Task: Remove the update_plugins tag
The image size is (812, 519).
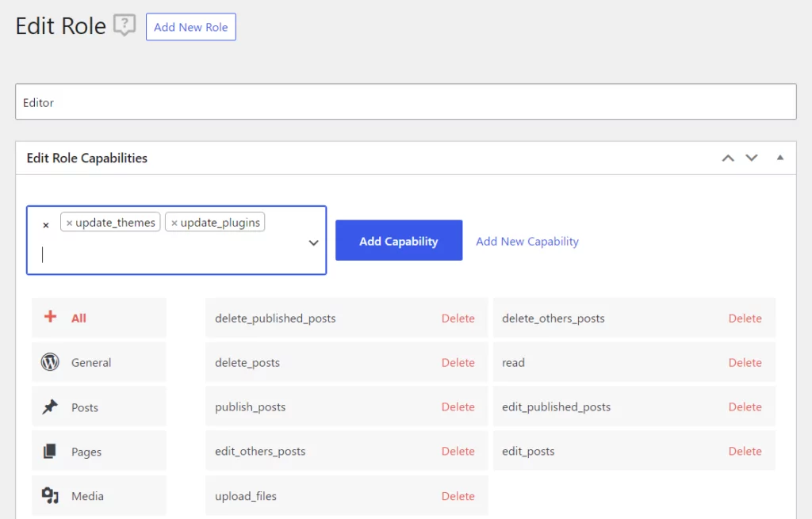Action: click(174, 223)
